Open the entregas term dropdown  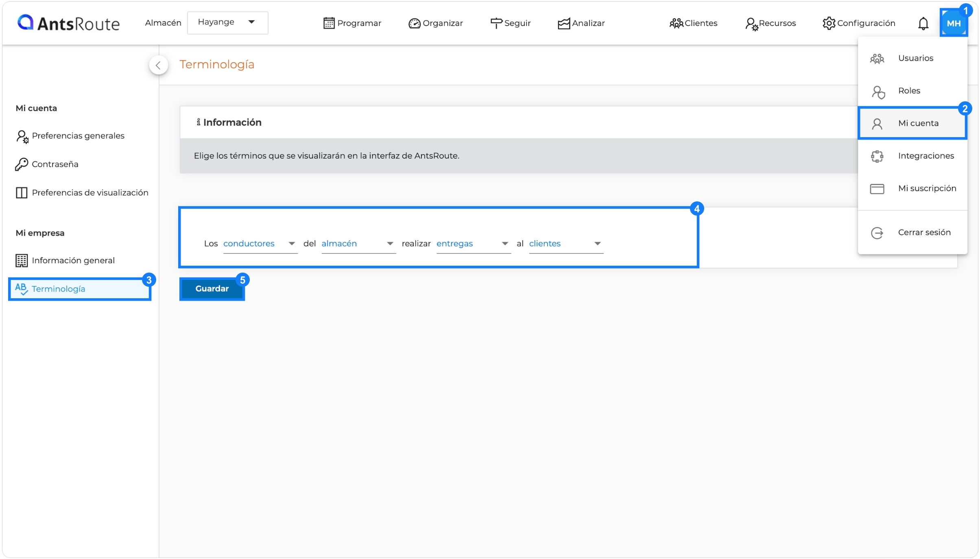[474, 244]
